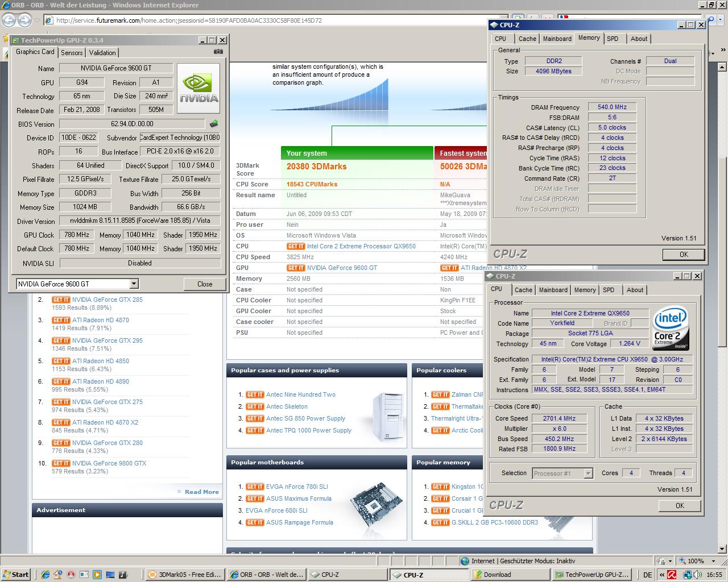Click the 16:55 taskbar clock
This screenshot has width=728, height=582.
click(x=714, y=575)
